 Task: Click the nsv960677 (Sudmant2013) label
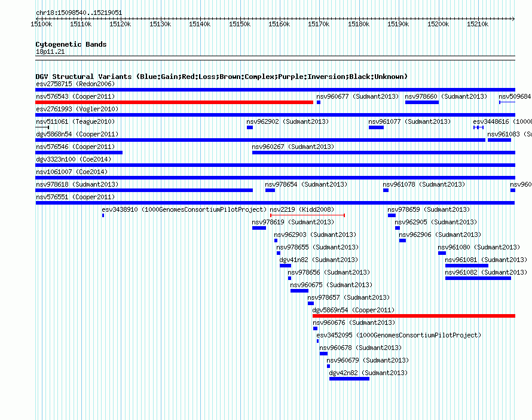(x=357, y=96)
